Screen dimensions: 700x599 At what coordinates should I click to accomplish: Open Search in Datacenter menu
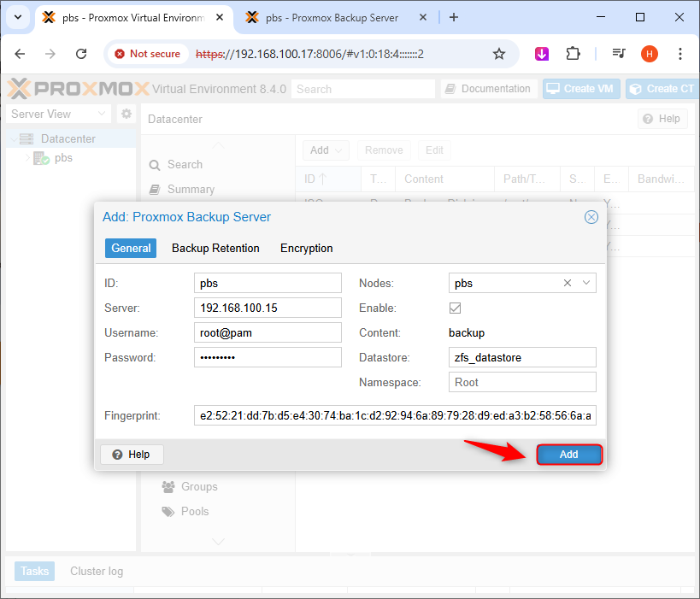185,165
